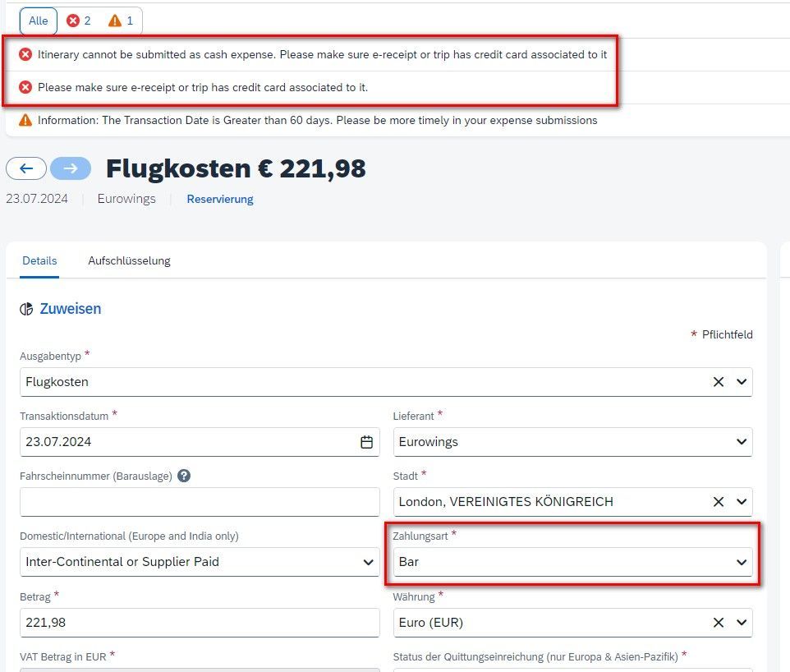The height and width of the screenshot is (672, 790).
Task: Switch to the Aufschlüsselung tab
Action: [129, 261]
